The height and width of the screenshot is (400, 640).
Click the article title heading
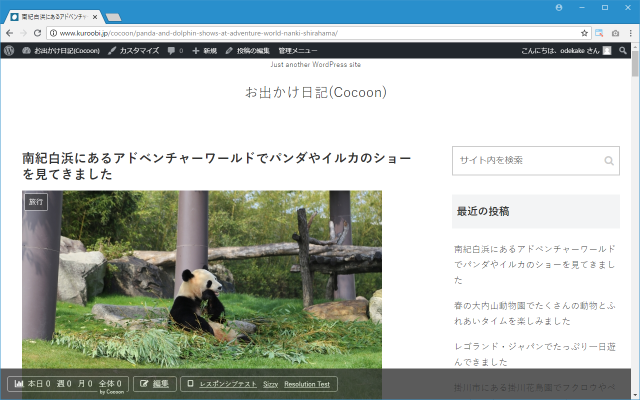tap(216, 166)
